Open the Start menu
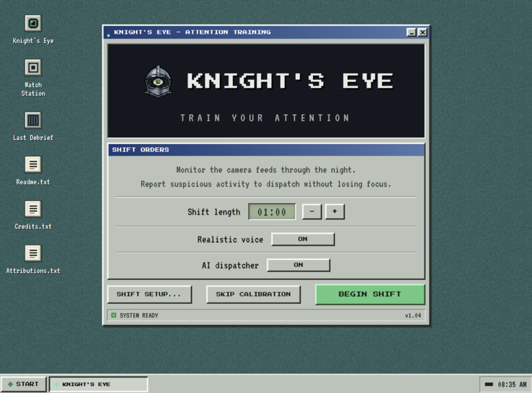This screenshot has height=393, width=532. pos(23,384)
